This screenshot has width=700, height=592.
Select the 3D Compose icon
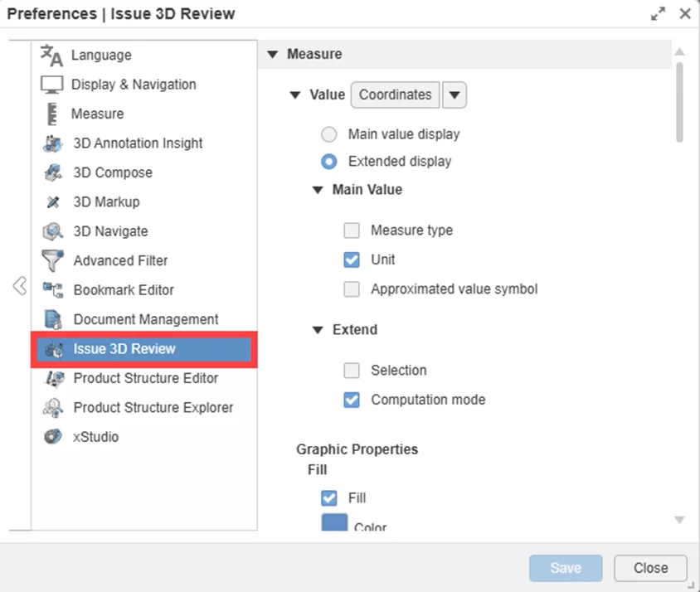point(51,172)
